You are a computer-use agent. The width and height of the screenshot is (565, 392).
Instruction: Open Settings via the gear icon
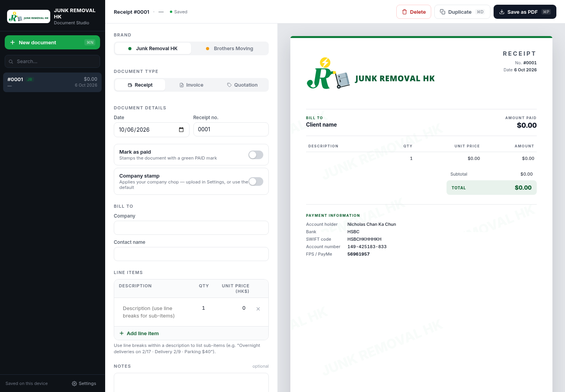pos(74,383)
